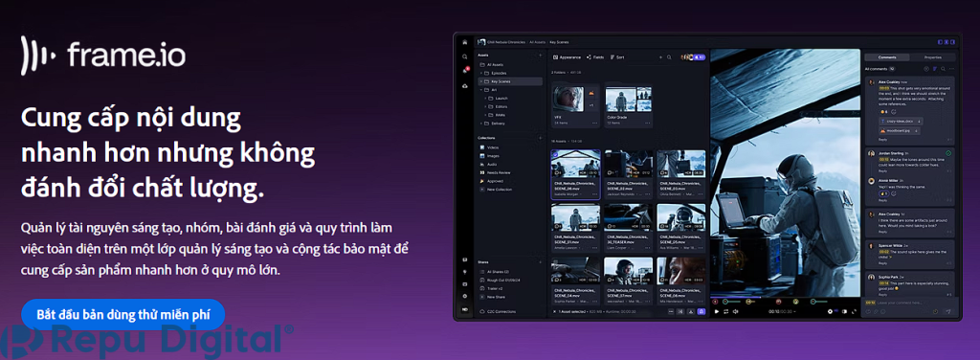
Task: Open the Videos collection
Action: click(x=489, y=147)
